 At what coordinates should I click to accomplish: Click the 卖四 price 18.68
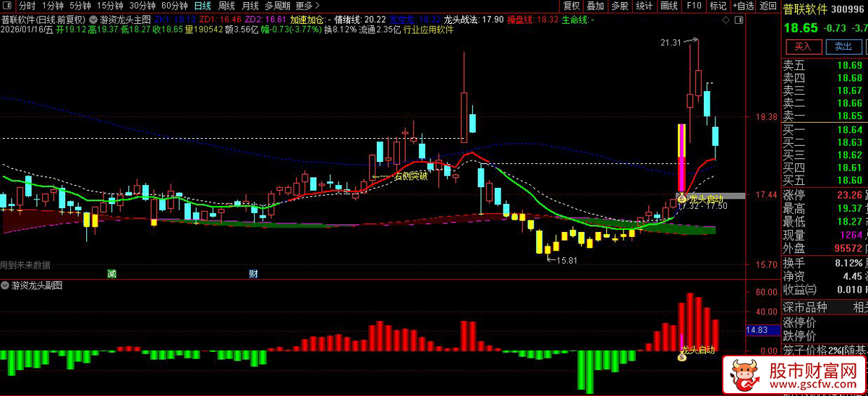click(850, 78)
